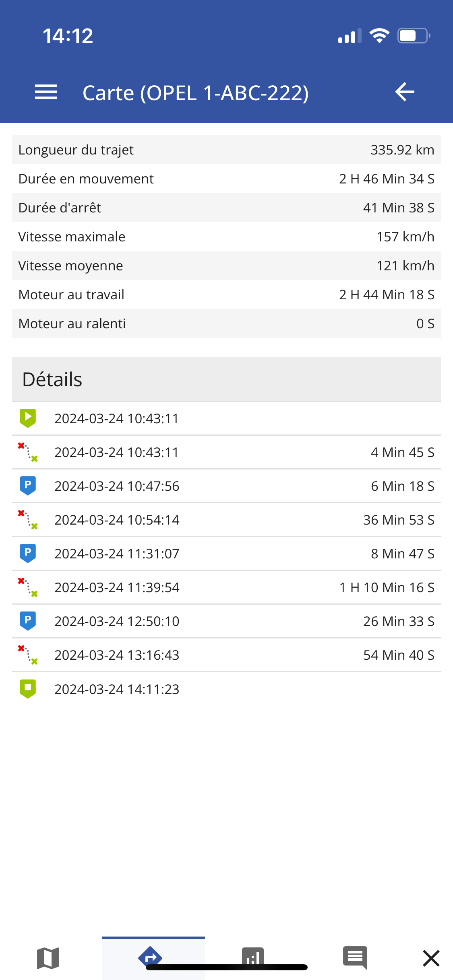Select parking icon at 10:47:56
Screen dimensions: 453x980
[x=28, y=486]
